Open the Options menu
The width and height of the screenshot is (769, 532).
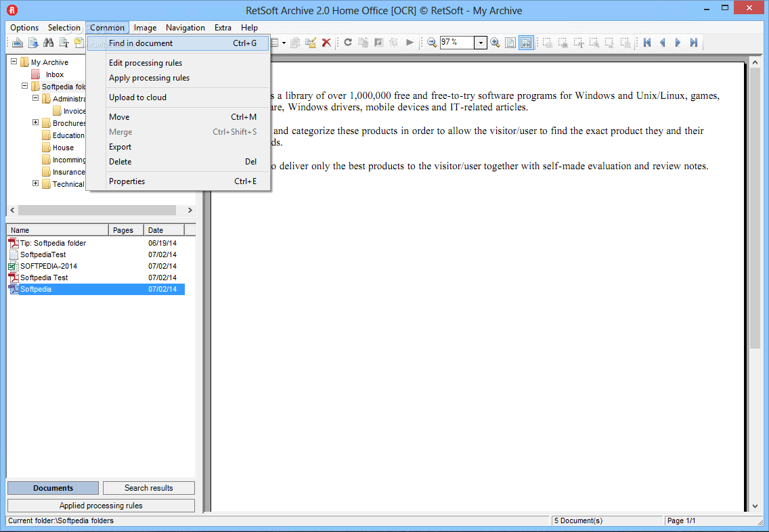click(24, 28)
